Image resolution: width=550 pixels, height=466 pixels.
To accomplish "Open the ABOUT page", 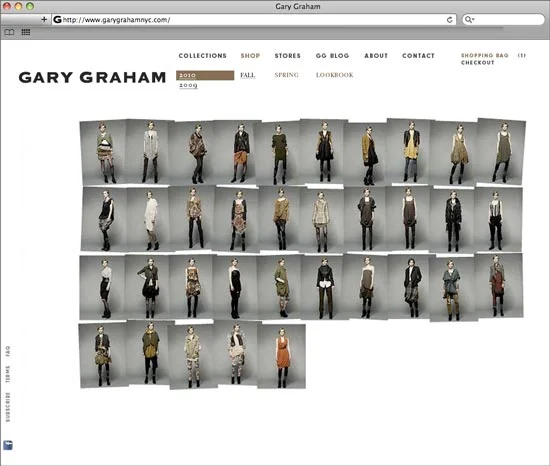I will (x=376, y=56).
